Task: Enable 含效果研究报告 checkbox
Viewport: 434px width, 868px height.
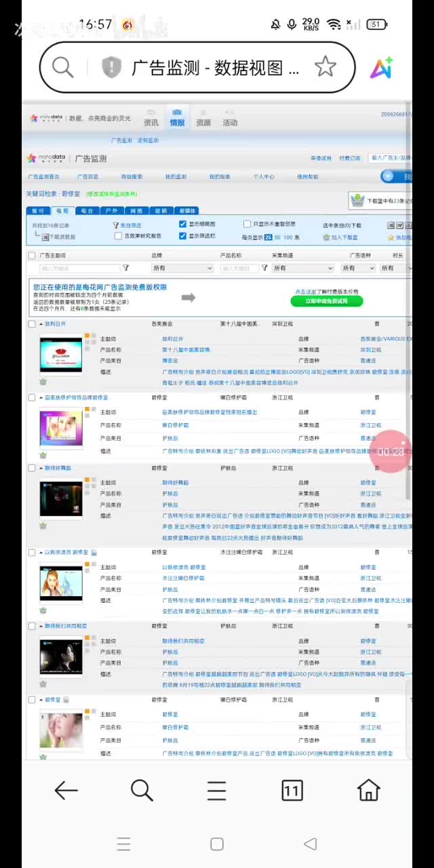Action: [x=118, y=236]
